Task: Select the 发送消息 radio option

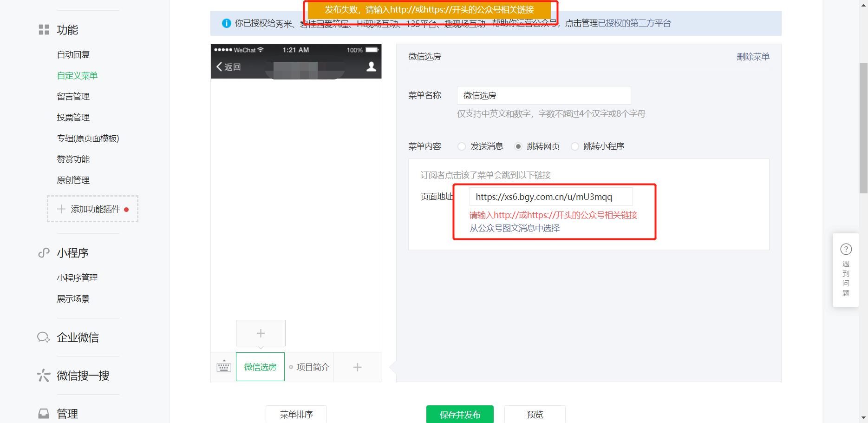Action: point(462,146)
